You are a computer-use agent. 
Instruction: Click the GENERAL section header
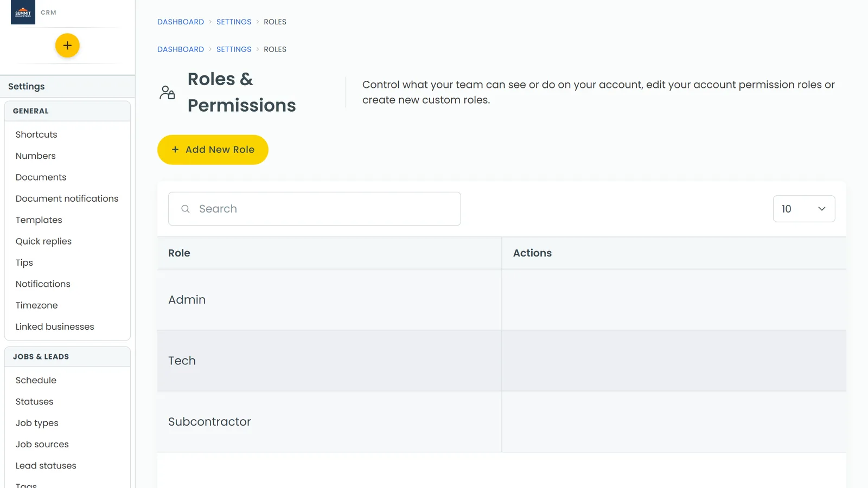(67, 111)
